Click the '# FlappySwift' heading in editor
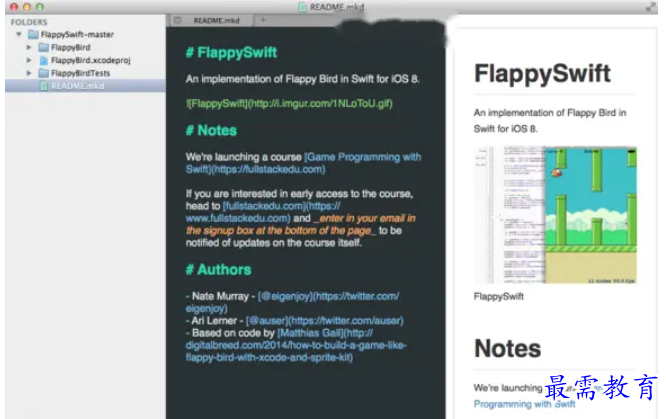 231,53
